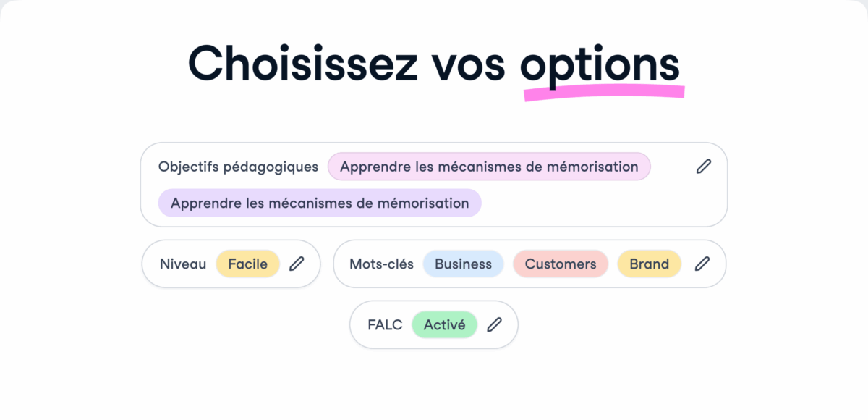Image resolution: width=868 pixels, height=420 pixels.
Task: Click the Objectifs pédagogiques label
Action: click(x=238, y=167)
